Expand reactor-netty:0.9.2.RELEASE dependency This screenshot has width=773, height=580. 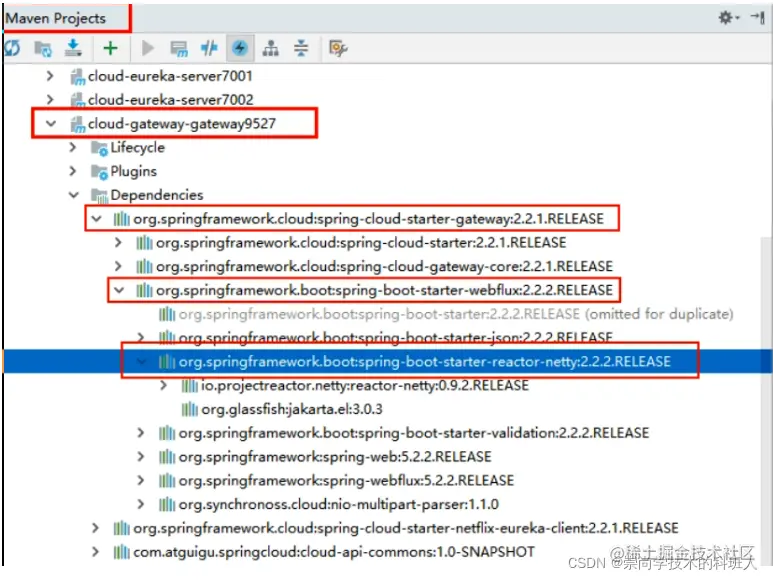[164, 385]
